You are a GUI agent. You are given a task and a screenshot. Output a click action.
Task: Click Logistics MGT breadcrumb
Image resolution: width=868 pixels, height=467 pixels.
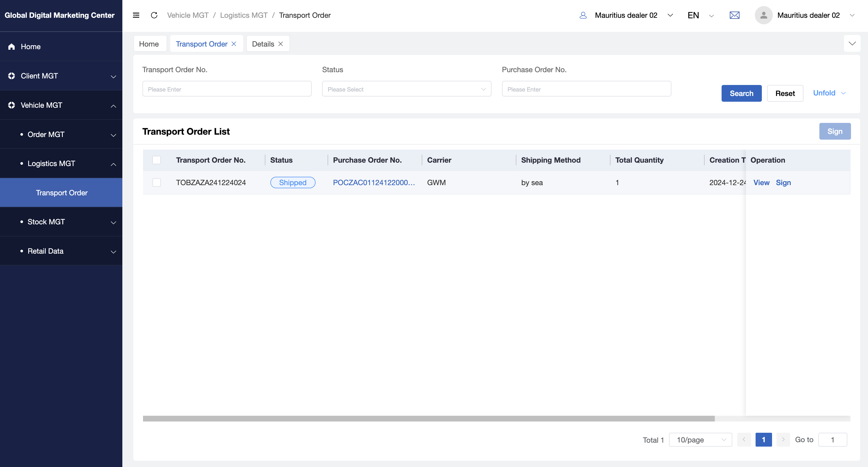(244, 15)
